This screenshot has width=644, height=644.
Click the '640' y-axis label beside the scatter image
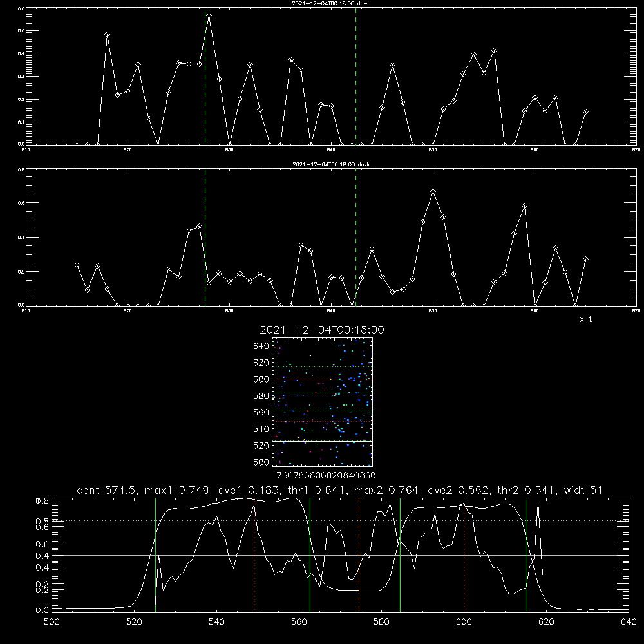[261, 346]
